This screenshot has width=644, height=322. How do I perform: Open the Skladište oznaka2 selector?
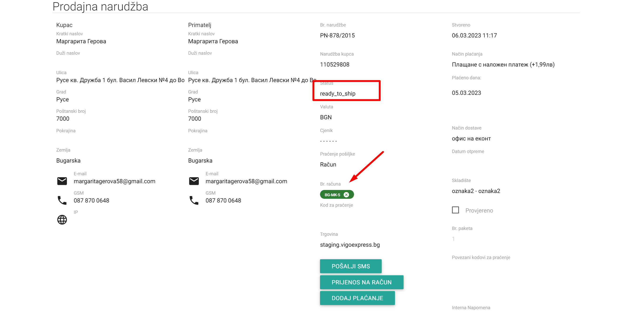pyautogui.click(x=476, y=191)
